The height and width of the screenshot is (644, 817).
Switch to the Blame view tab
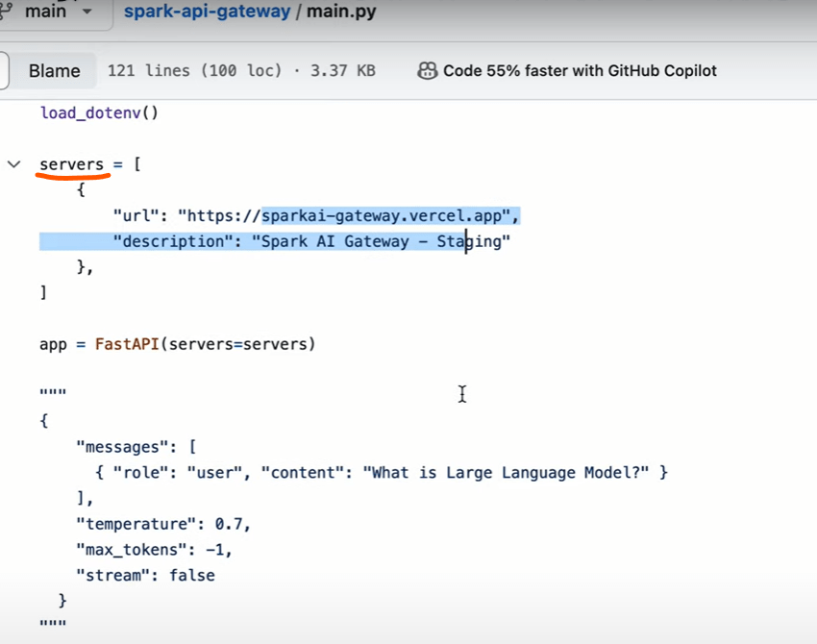54,70
